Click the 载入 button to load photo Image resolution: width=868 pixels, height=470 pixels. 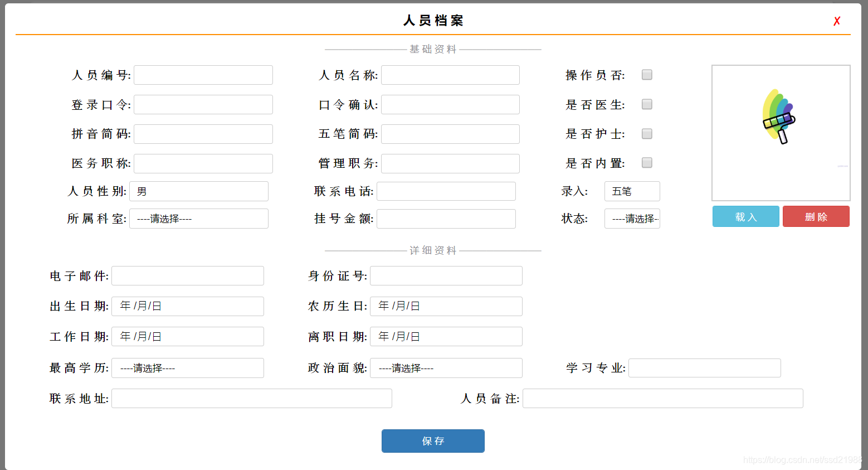click(746, 216)
